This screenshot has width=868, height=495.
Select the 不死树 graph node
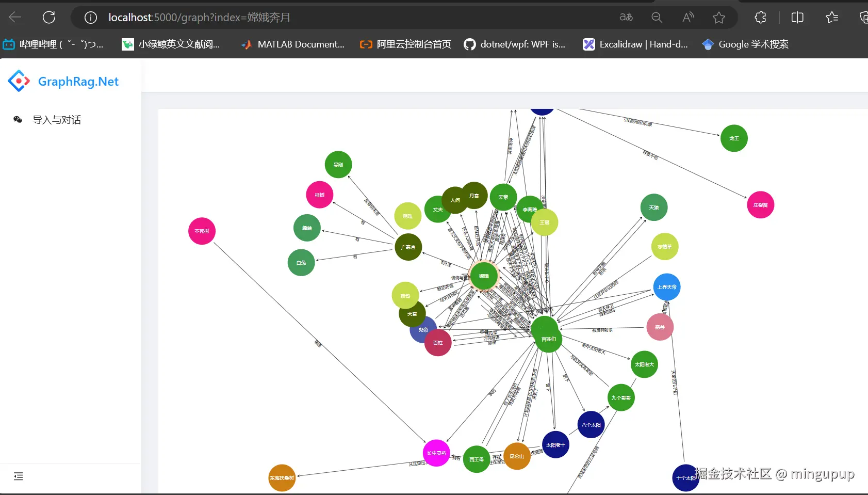point(202,231)
